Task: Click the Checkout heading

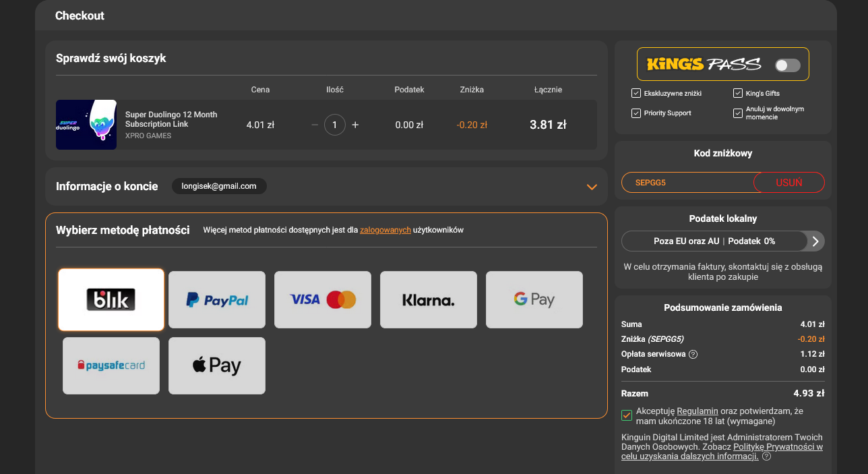Action: point(80,16)
